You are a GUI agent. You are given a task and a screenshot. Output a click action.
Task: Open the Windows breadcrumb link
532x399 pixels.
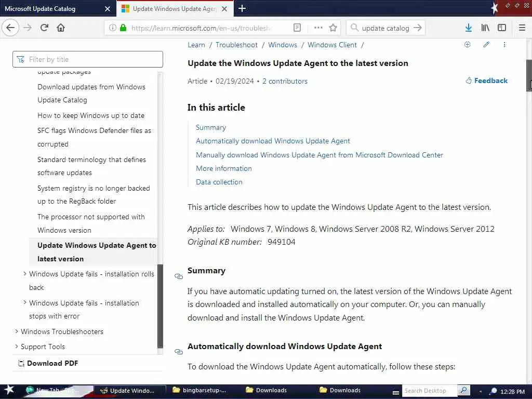pyautogui.click(x=283, y=45)
